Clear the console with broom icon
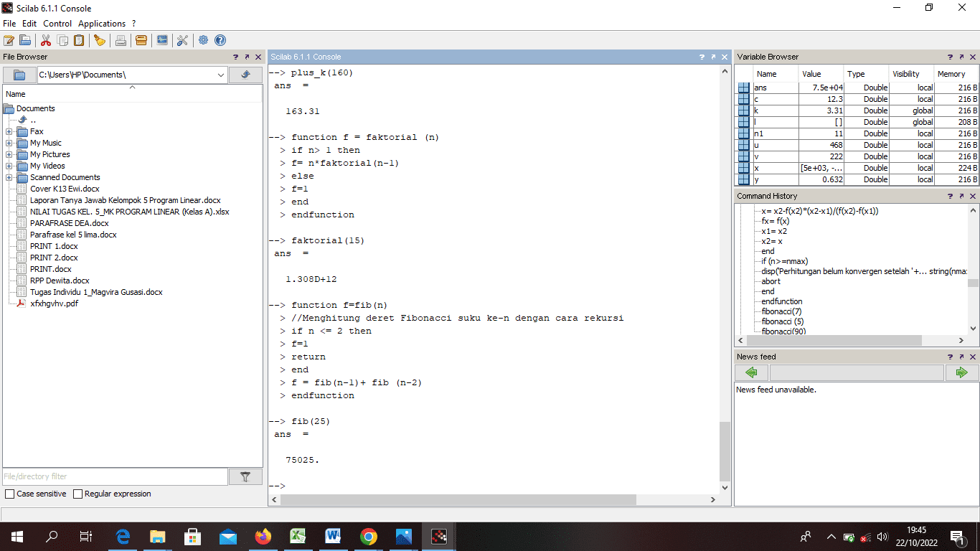The image size is (980, 551). [100, 40]
